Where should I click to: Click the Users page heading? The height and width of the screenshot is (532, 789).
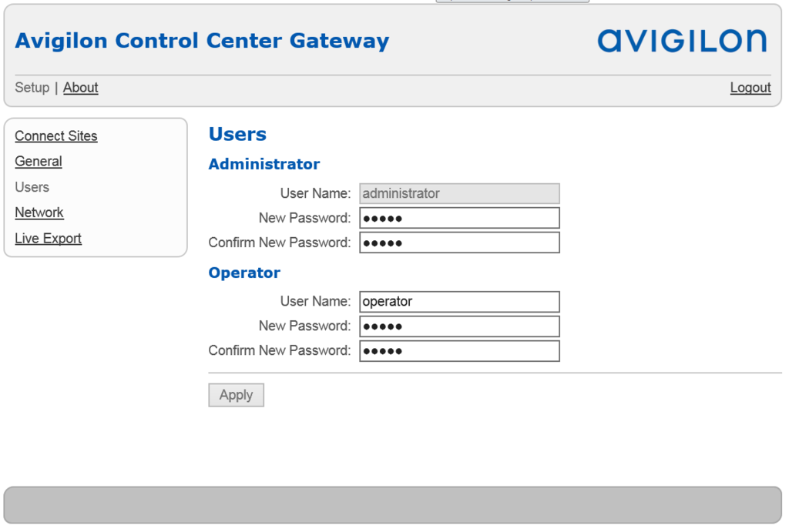[x=237, y=135]
